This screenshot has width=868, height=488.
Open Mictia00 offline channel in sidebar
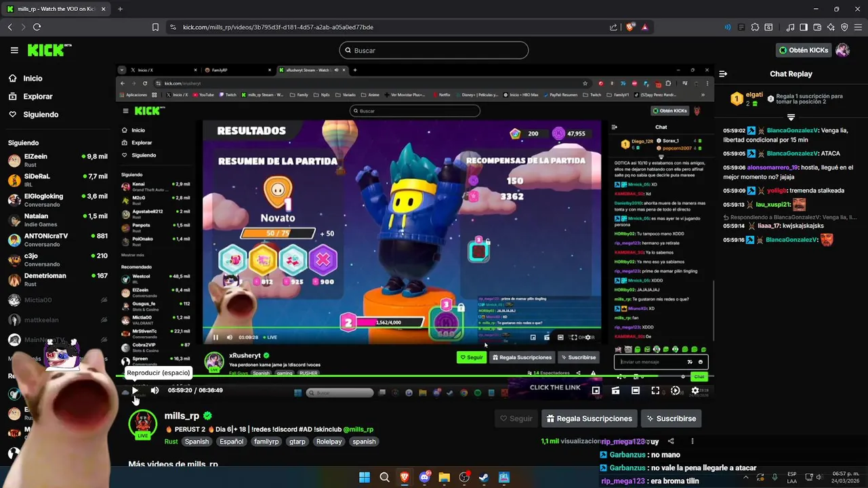[58, 300]
